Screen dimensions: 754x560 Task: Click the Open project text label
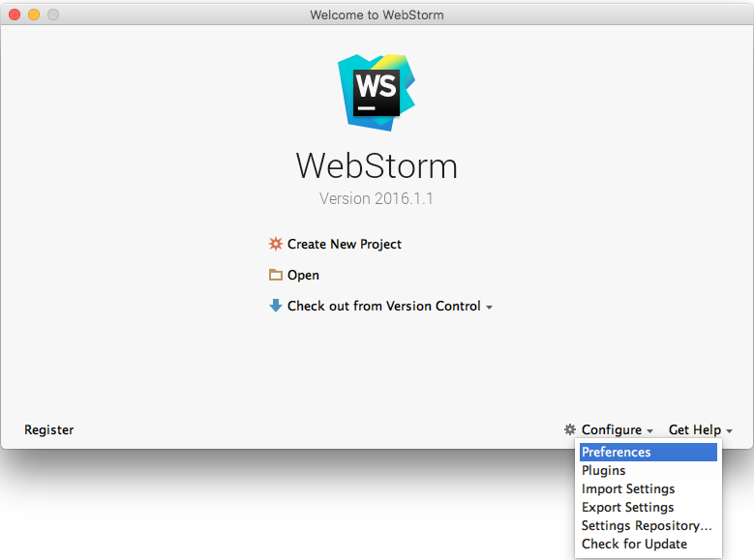coord(303,275)
